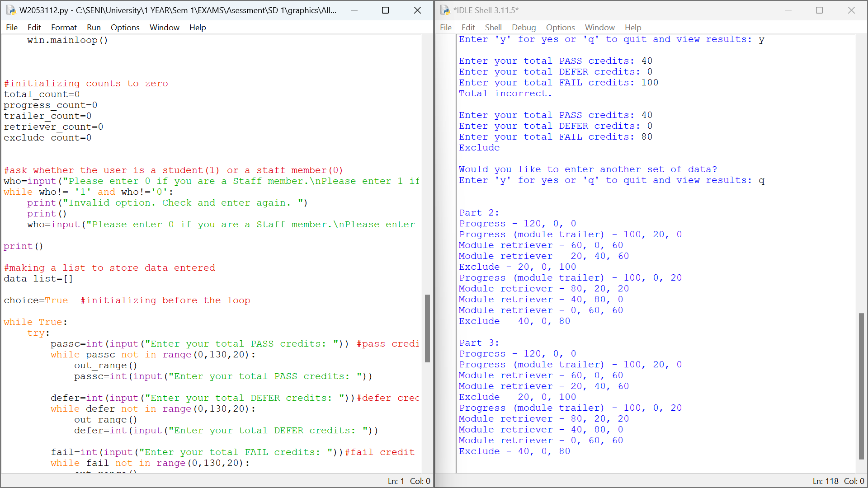Click 'total_count=0' line in editor

point(42,94)
